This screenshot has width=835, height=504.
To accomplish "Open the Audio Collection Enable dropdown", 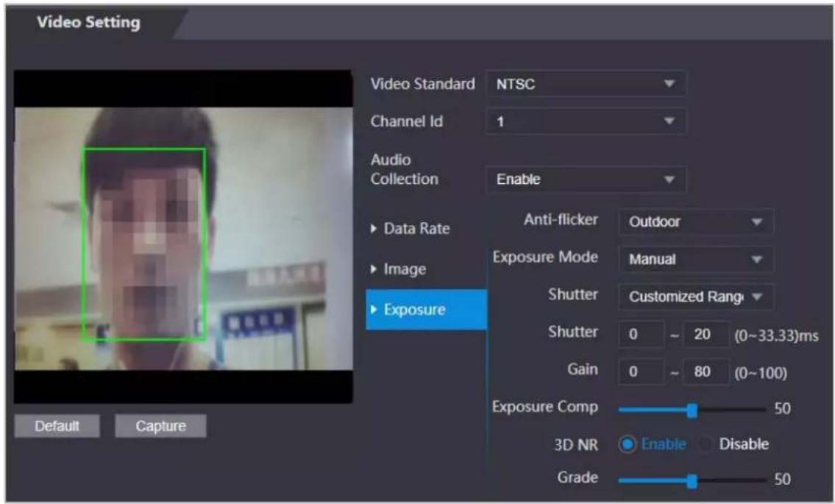I will 586,180.
